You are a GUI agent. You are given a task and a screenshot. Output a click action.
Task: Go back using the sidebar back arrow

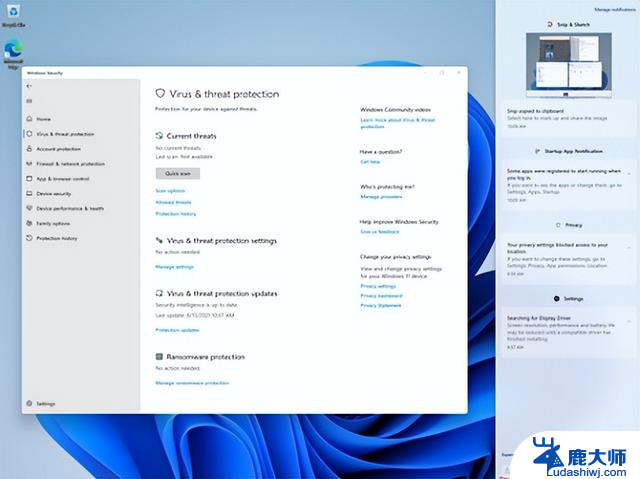point(29,86)
